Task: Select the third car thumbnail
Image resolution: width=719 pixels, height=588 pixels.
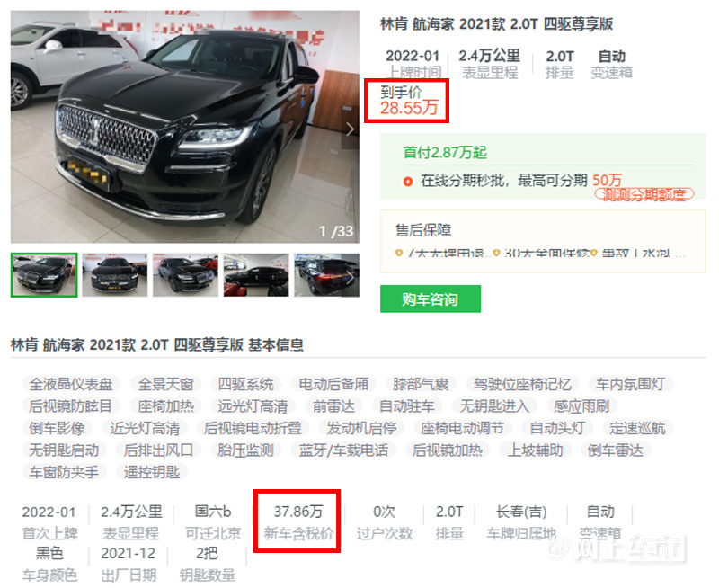Action: pos(185,275)
